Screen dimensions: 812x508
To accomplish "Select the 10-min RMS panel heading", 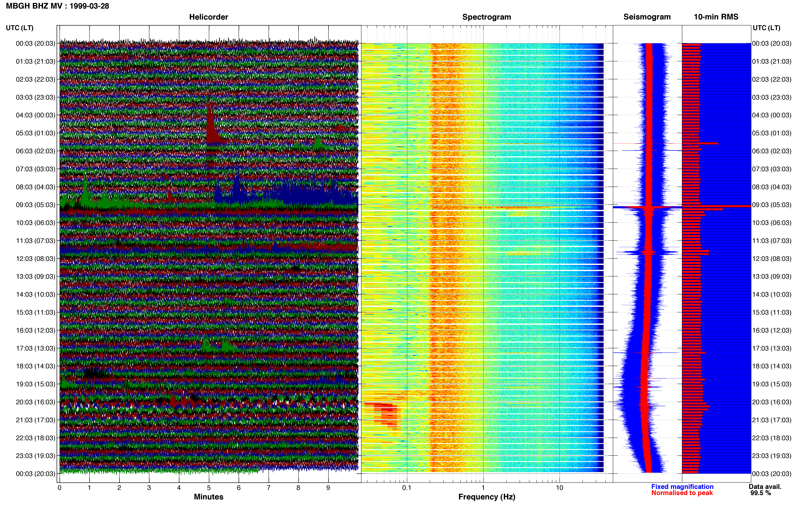I will (x=716, y=17).
